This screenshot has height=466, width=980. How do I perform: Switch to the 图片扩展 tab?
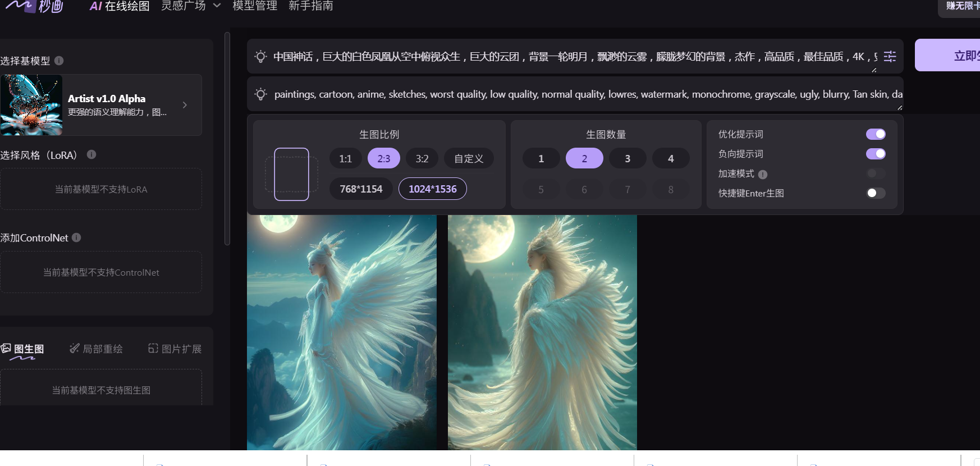pos(175,349)
